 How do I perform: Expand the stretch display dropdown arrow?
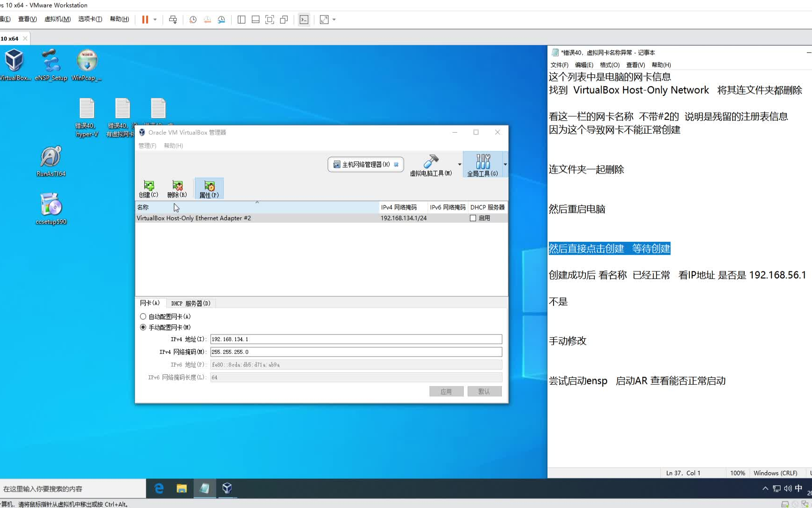coord(334,19)
